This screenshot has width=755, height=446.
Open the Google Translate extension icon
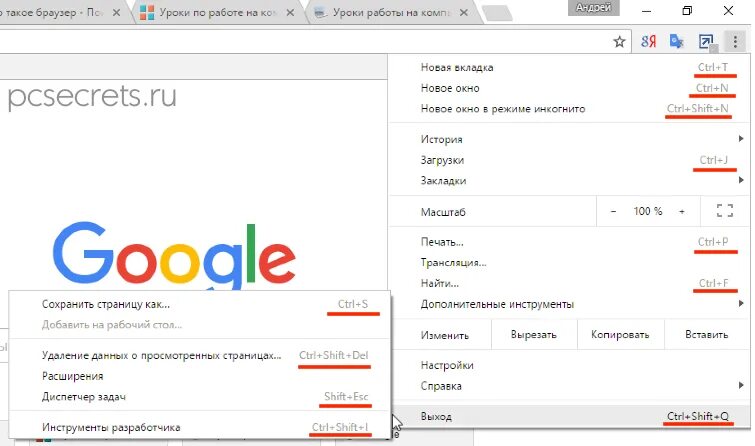677,41
